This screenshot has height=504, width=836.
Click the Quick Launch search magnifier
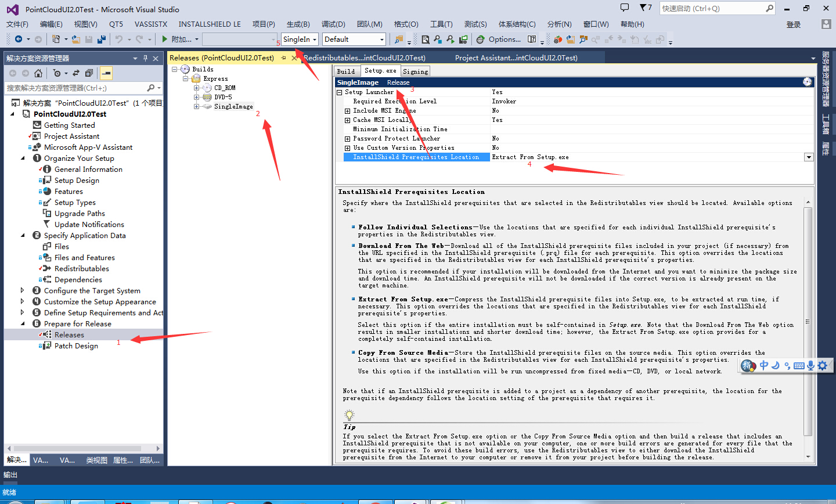point(769,8)
